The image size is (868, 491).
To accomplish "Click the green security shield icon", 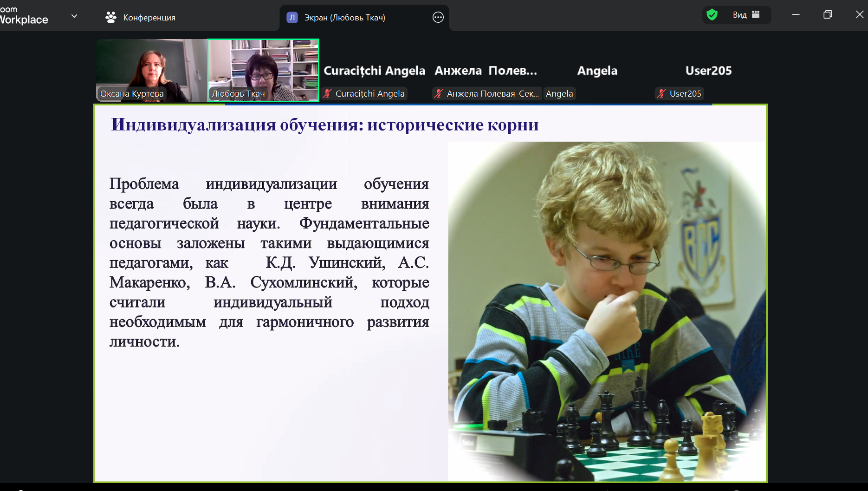I will tap(712, 15).
